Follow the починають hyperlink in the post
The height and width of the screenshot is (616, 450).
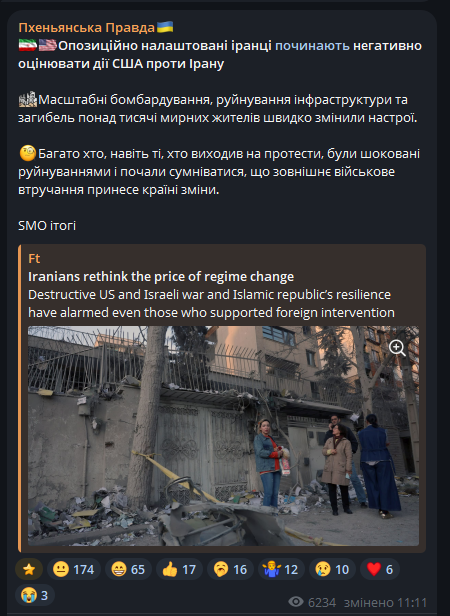(x=312, y=46)
